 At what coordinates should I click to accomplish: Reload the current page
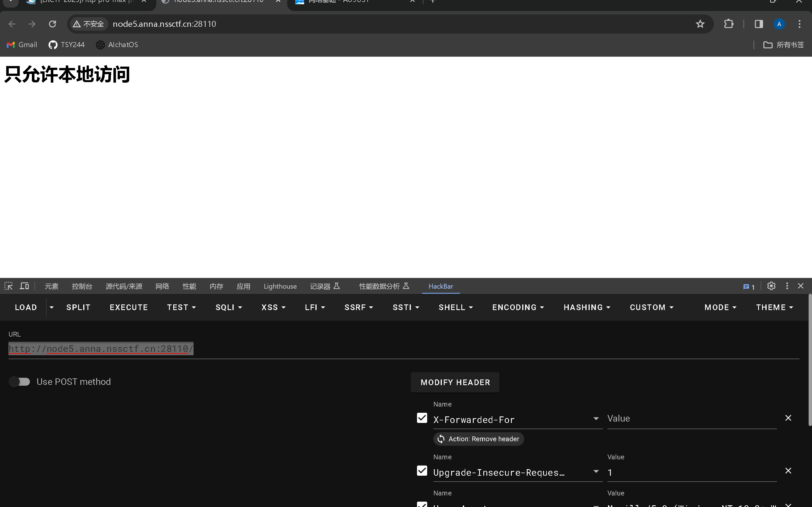click(x=52, y=24)
